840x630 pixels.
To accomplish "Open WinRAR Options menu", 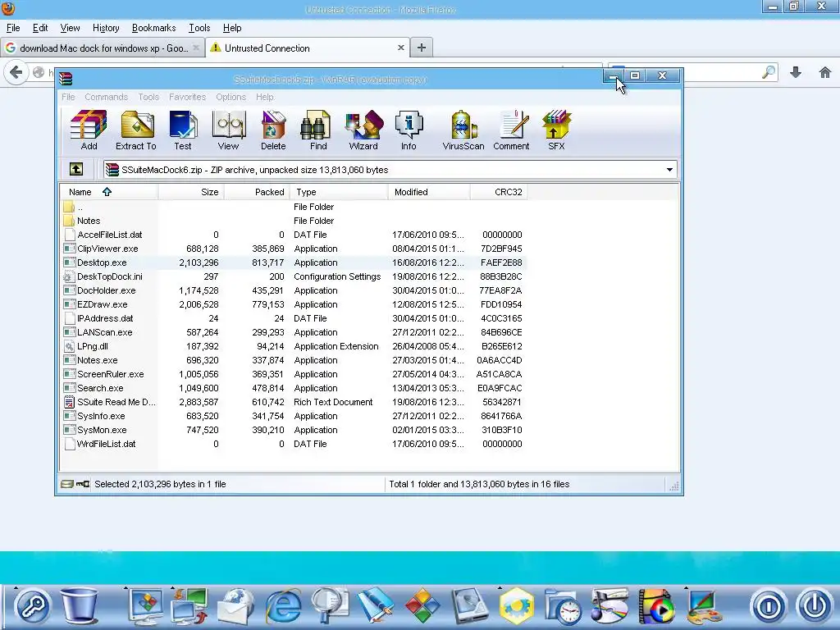I will [231, 97].
